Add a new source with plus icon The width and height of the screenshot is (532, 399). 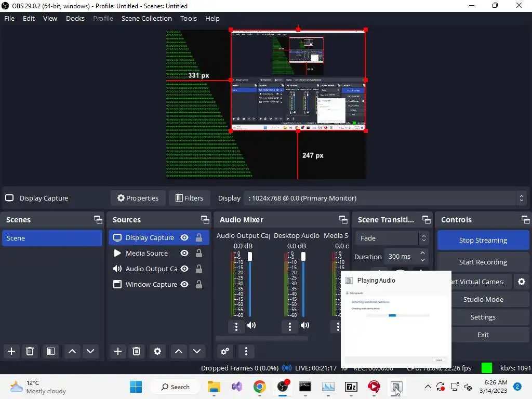click(x=118, y=351)
